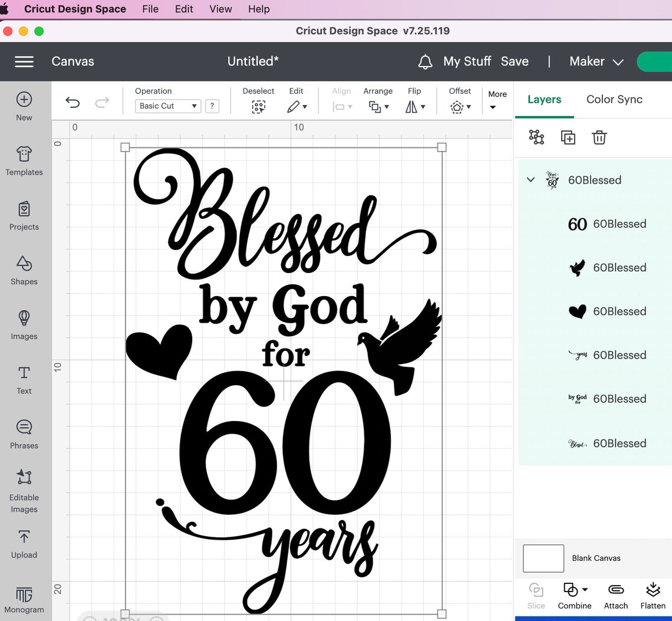Open the Edit menu
The image size is (672, 621).
tap(183, 9)
